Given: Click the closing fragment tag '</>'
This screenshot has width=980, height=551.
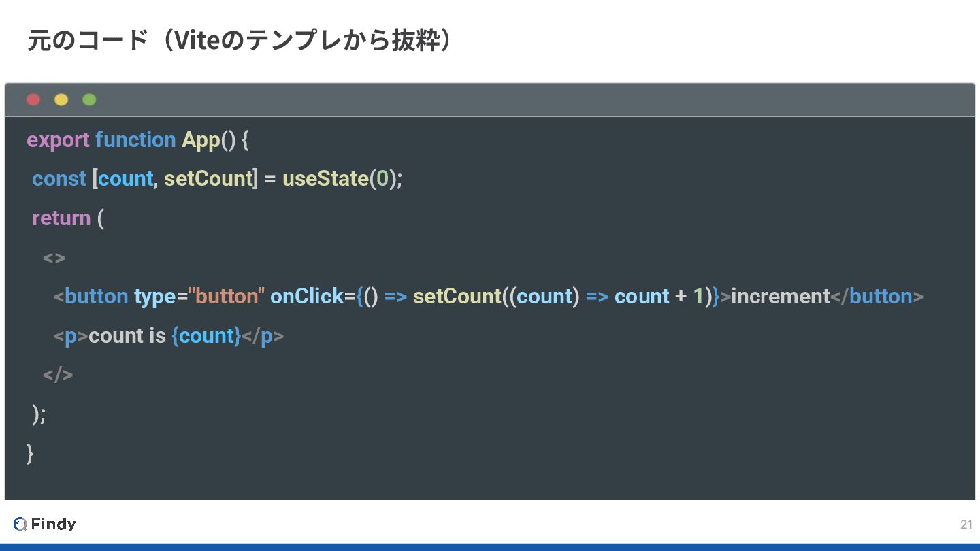Looking at the screenshot, I should click(x=58, y=375).
